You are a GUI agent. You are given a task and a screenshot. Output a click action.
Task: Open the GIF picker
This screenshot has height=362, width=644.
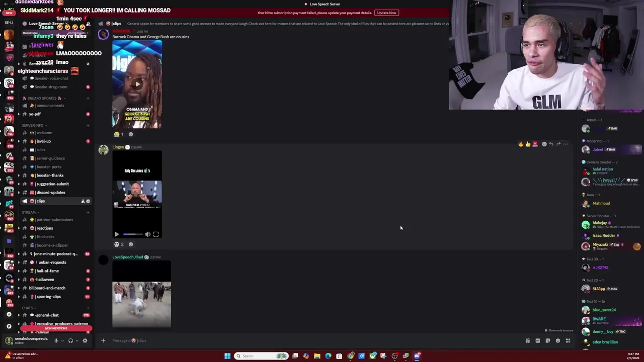coord(538,341)
